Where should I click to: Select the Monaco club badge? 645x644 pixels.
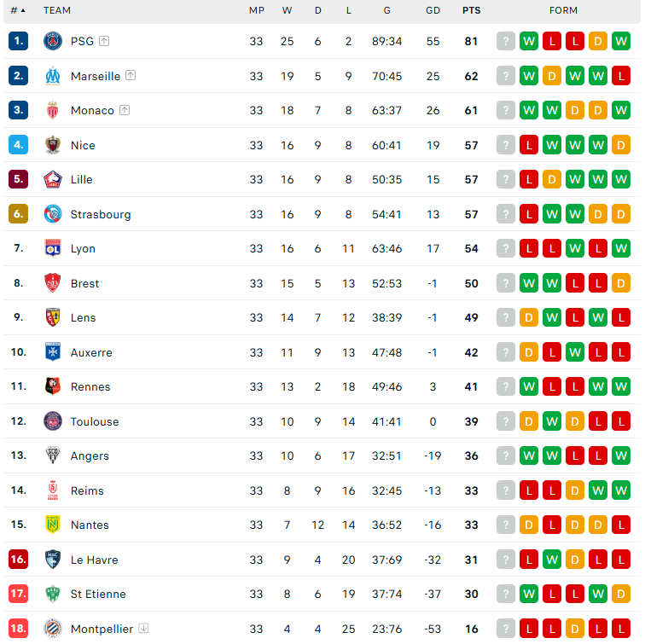tap(53, 110)
